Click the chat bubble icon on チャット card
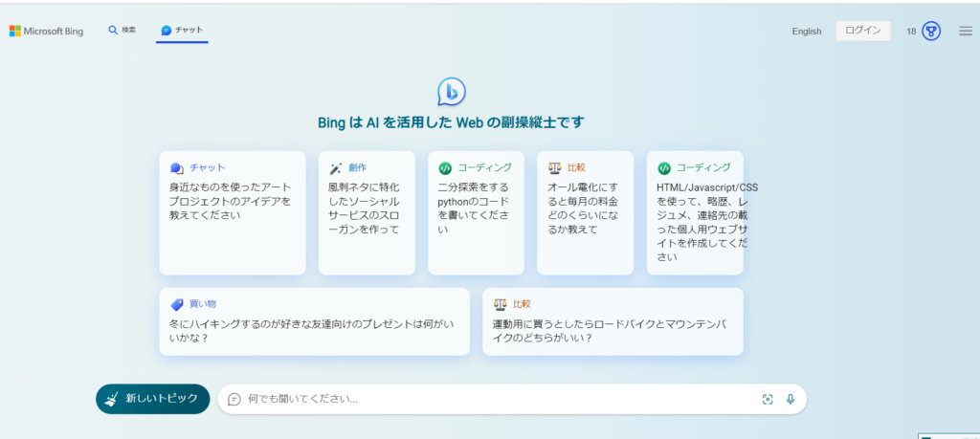Image resolution: width=980 pixels, height=439 pixels. 177,168
